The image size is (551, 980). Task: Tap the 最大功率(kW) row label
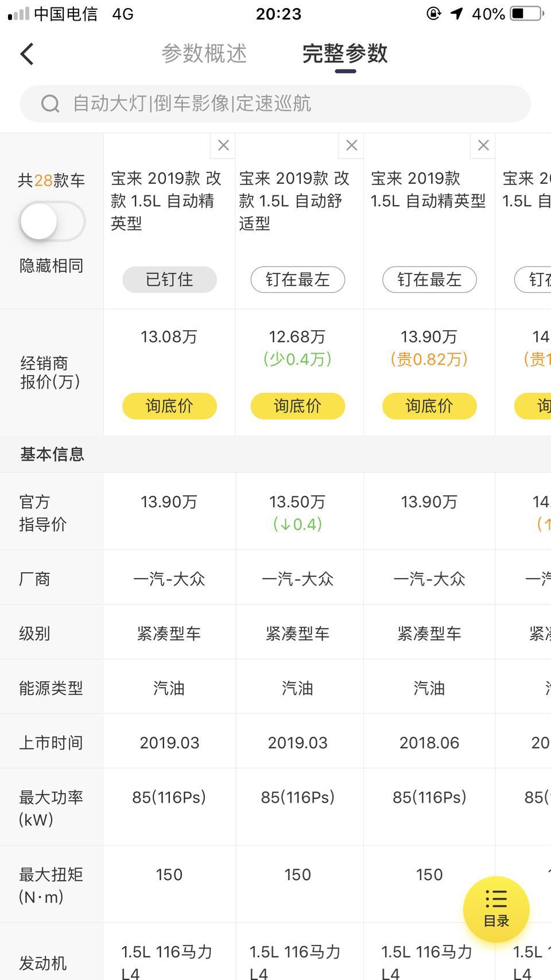click(51, 808)
